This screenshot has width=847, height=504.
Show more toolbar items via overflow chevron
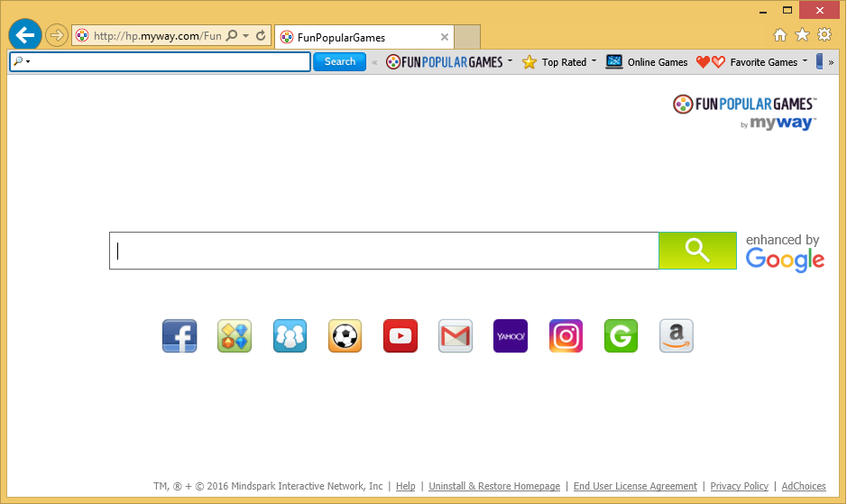[x=831, y=63]
